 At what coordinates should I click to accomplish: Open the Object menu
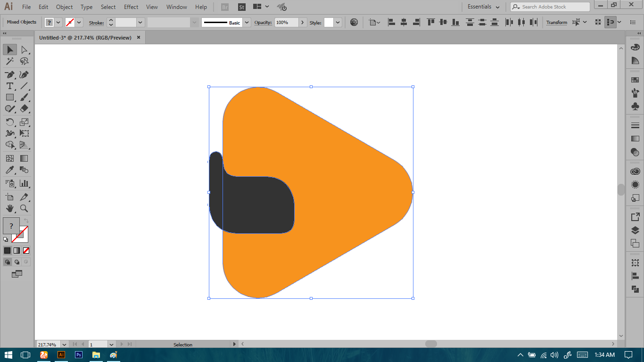tap(64, 7)
